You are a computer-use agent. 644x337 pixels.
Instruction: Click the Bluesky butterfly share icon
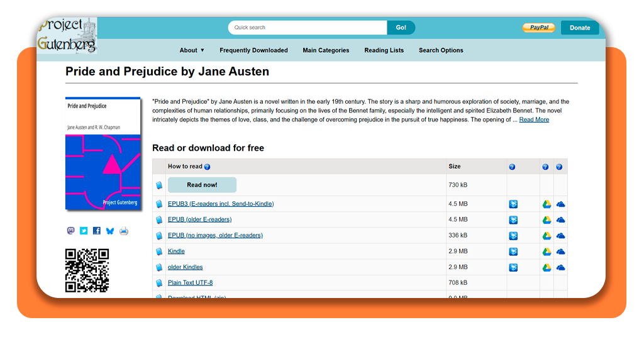110,231
